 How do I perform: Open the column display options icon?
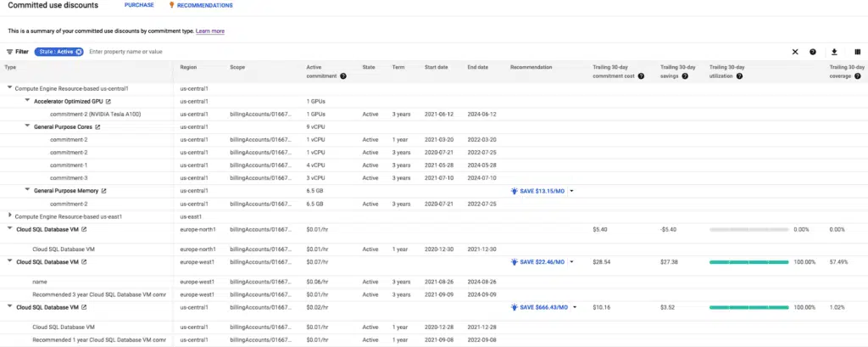[858, 52]
